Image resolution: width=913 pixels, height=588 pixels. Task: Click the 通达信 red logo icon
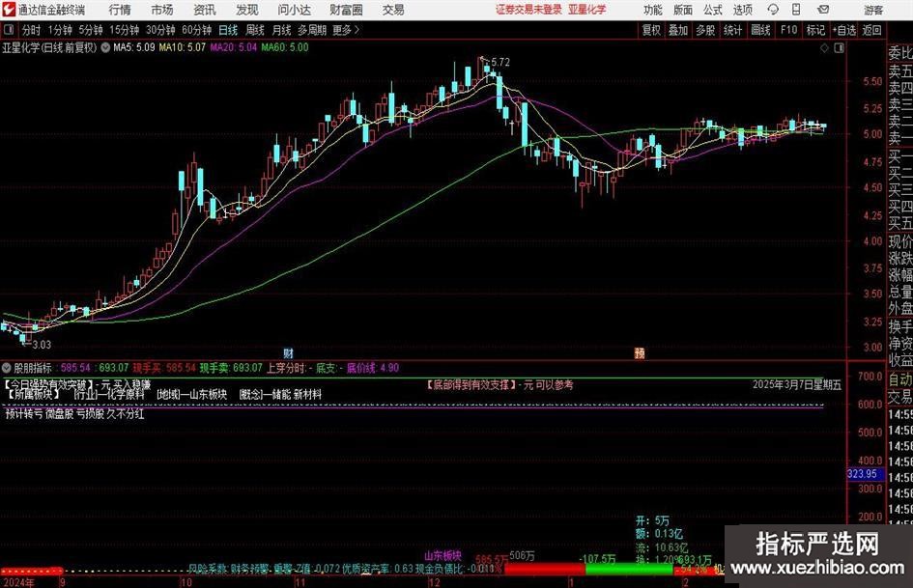(9, 10)
